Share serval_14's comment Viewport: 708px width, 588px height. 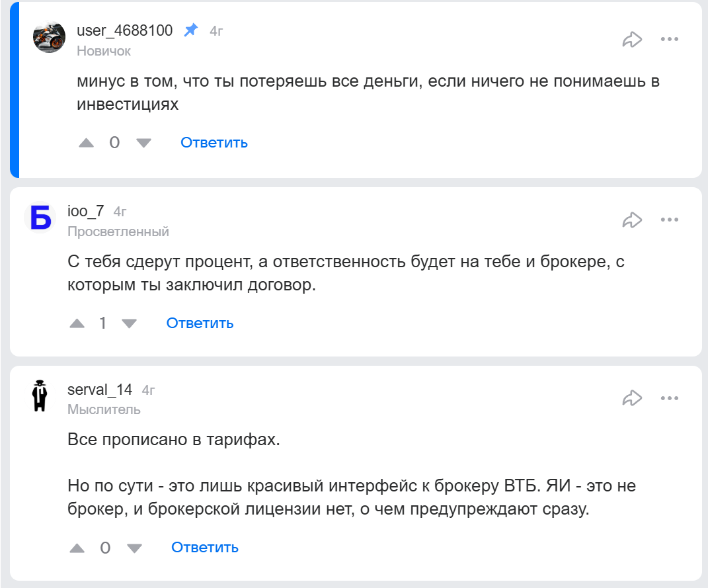click(633, 398)
